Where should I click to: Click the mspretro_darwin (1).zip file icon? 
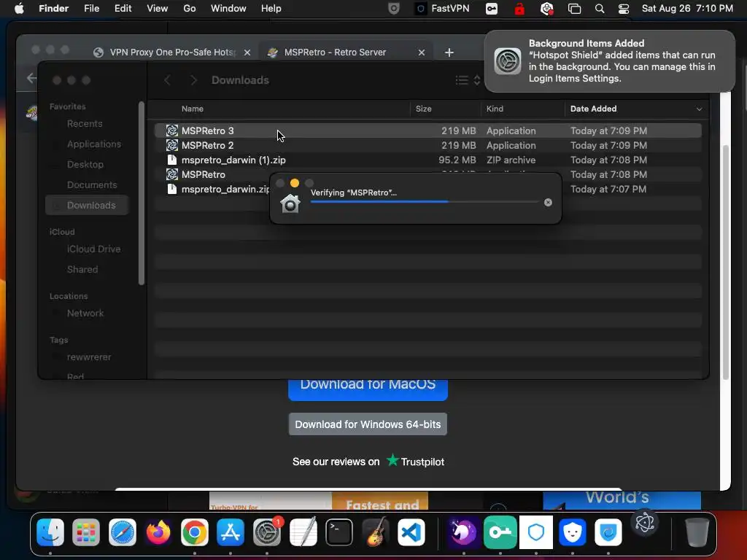coord(172,160)
